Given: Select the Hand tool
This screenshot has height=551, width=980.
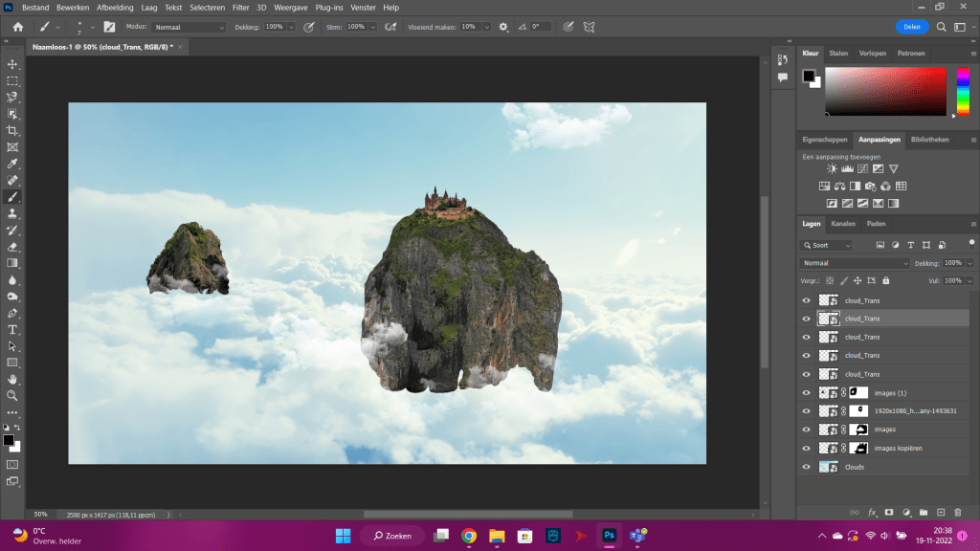Looking at the screenshot, I should [12, 379].
